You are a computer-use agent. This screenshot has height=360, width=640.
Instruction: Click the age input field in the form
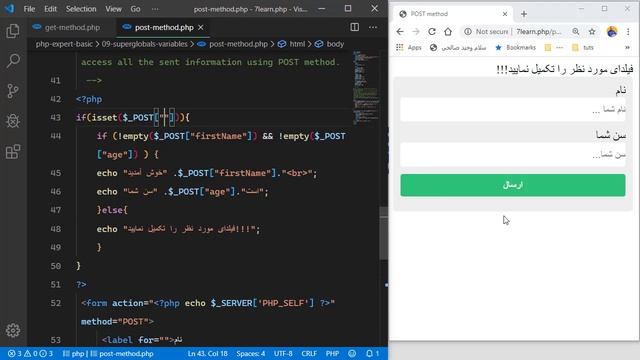click(513, 155)
